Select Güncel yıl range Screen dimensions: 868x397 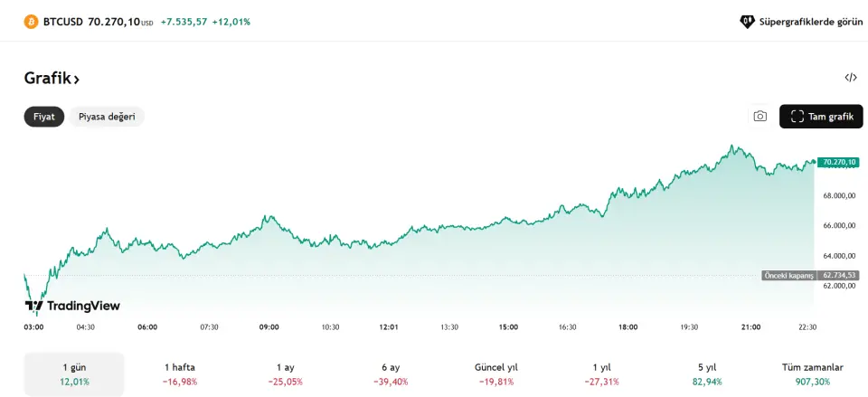(x=496, y=374)
